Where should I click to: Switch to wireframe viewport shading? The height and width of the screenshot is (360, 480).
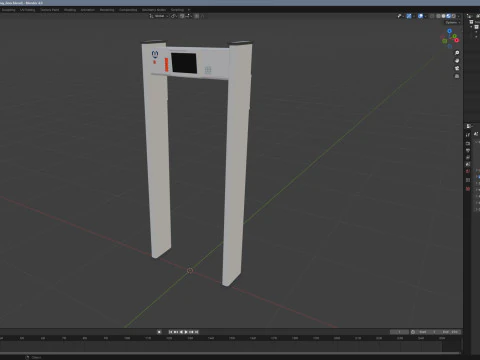pyautogui.click(x=438, y=16)
